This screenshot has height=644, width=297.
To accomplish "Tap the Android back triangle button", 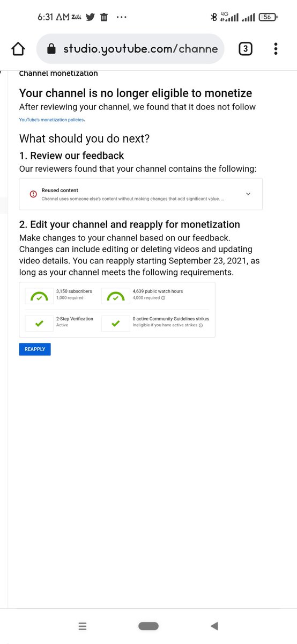I will (x=214, y=626).
